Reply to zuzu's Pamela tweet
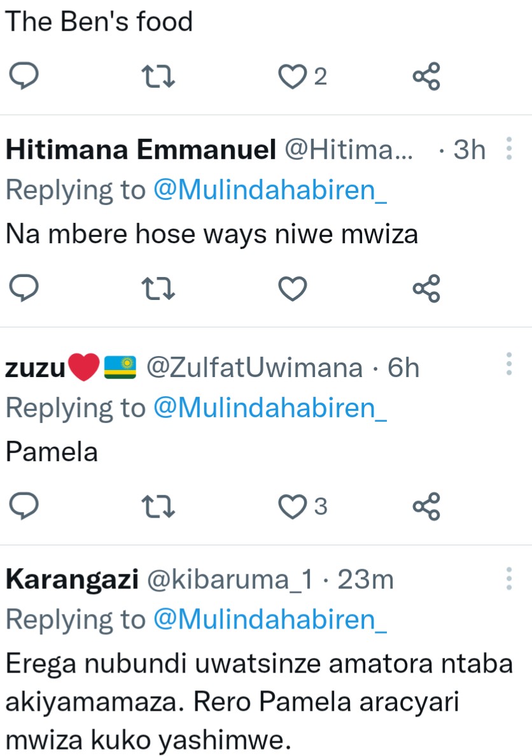The width and height of the screenshot is (532, 756). 24,507
